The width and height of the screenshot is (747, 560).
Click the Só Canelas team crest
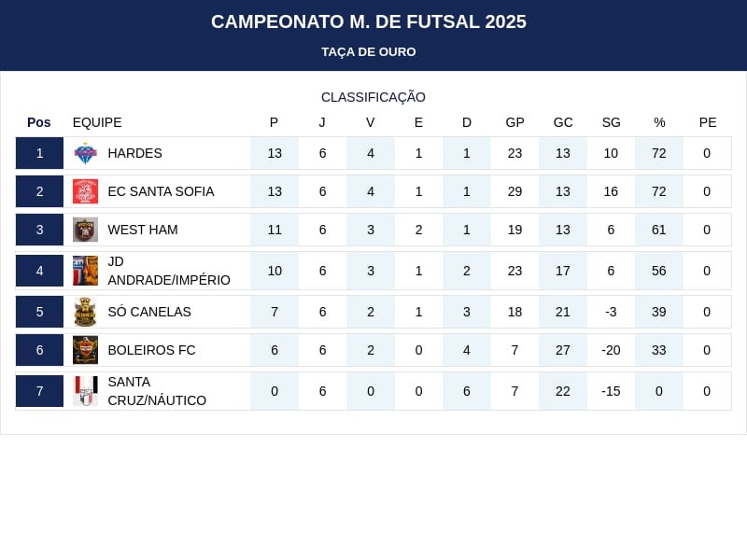85,312
